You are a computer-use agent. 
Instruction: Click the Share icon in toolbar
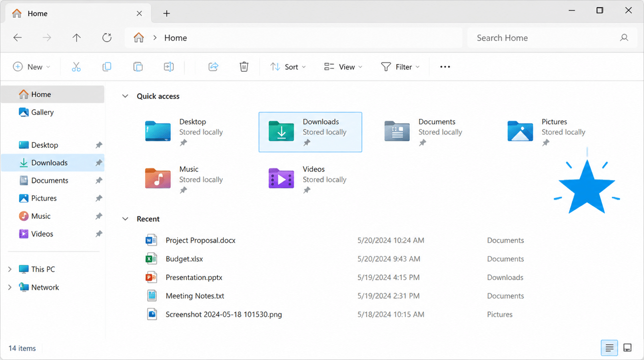pos(213,67)
